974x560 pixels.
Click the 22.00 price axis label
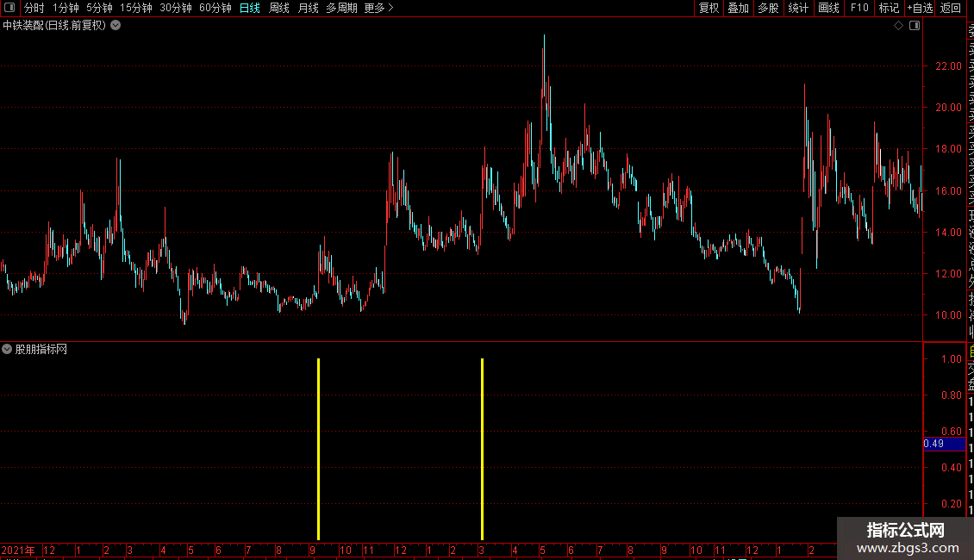point(948,65)
